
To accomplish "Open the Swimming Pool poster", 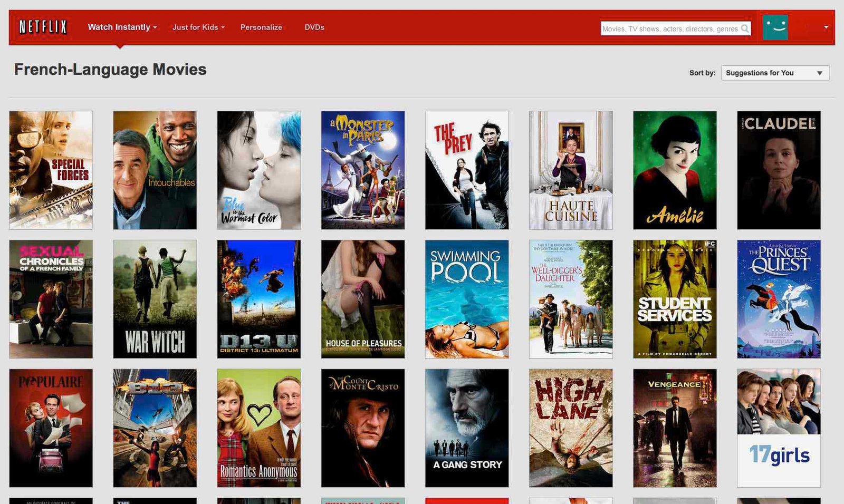I will click(467, 299).
